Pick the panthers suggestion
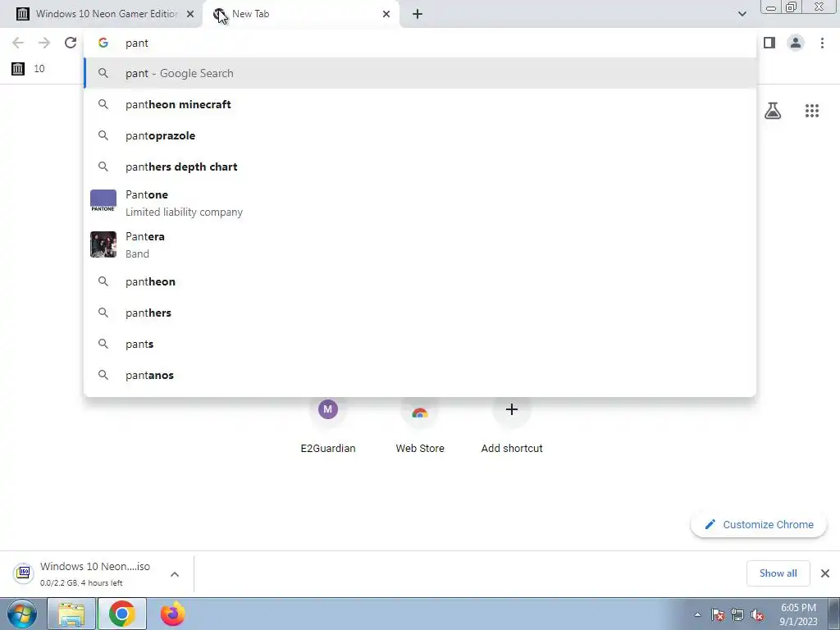This screenshot has width=840, height=630. 420,313
